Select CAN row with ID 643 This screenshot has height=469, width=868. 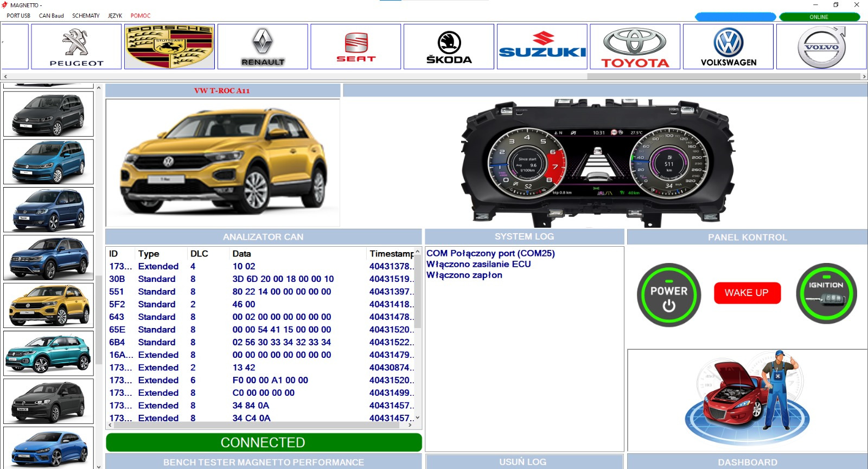tap(261, 317)
